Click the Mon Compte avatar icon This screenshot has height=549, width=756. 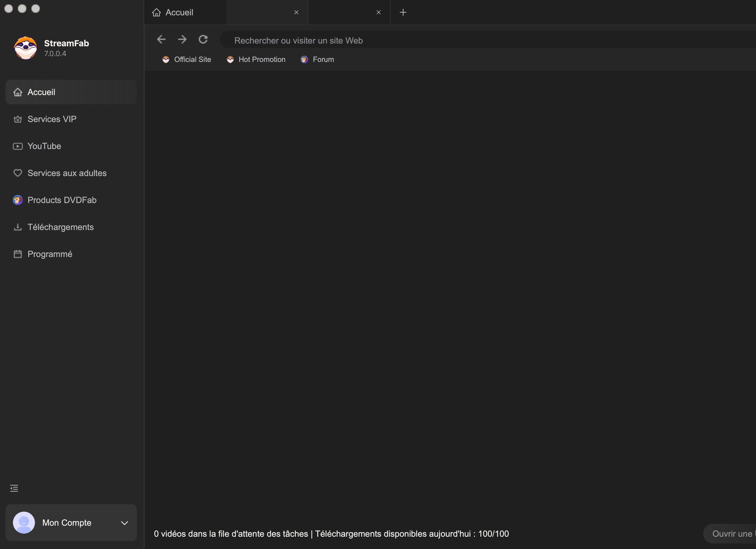pos(24,523)
